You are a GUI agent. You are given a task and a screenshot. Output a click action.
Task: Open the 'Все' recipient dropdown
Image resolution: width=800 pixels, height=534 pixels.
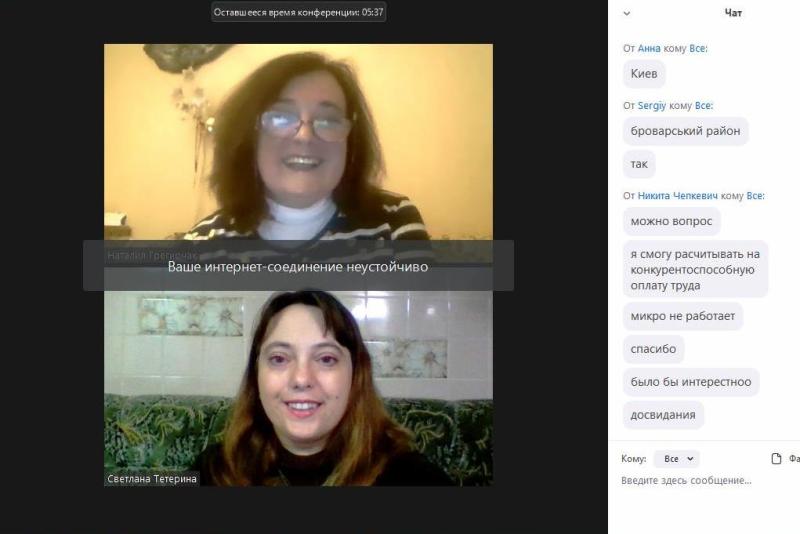(677, 459)
